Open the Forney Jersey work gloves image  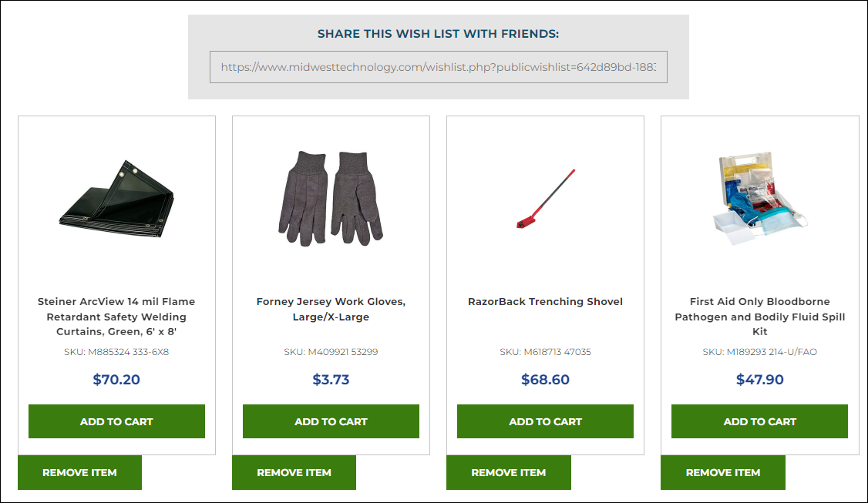click(x=331, y=199)
